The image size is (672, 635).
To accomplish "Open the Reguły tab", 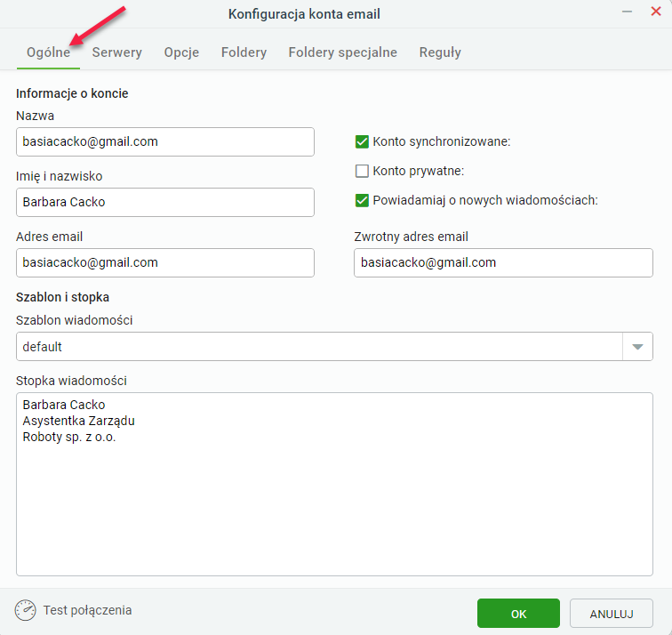I will (440, 52).
